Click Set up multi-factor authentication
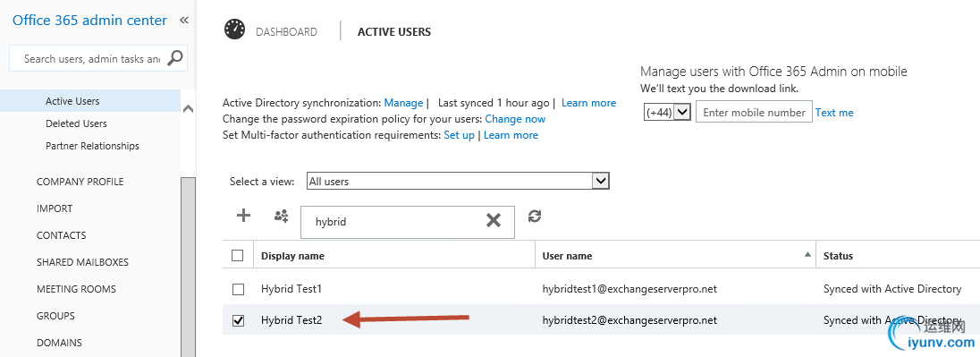Viewport: 980px width, 357px height. pyautogui.click(x=460, y=135)
